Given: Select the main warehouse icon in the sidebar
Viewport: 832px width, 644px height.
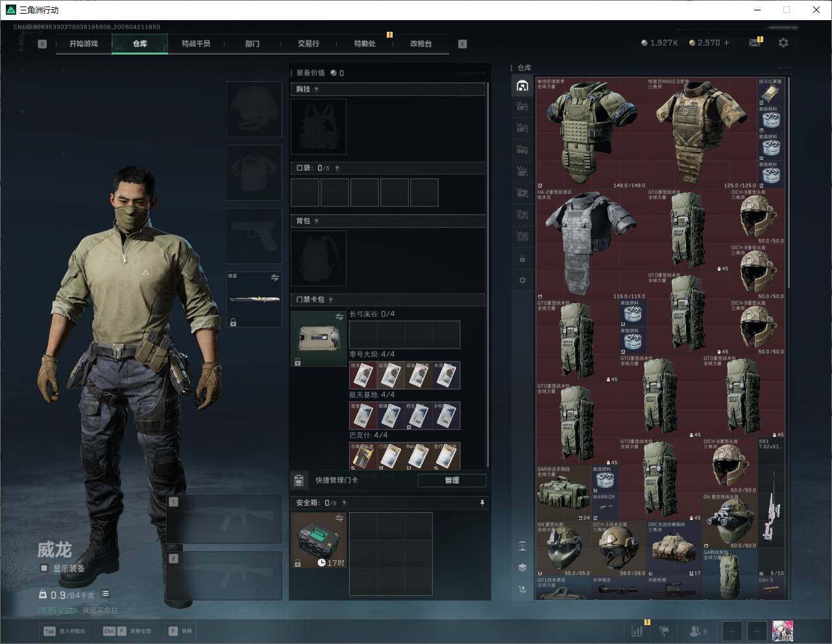Looking at the screenshot, I should [522, 86].
